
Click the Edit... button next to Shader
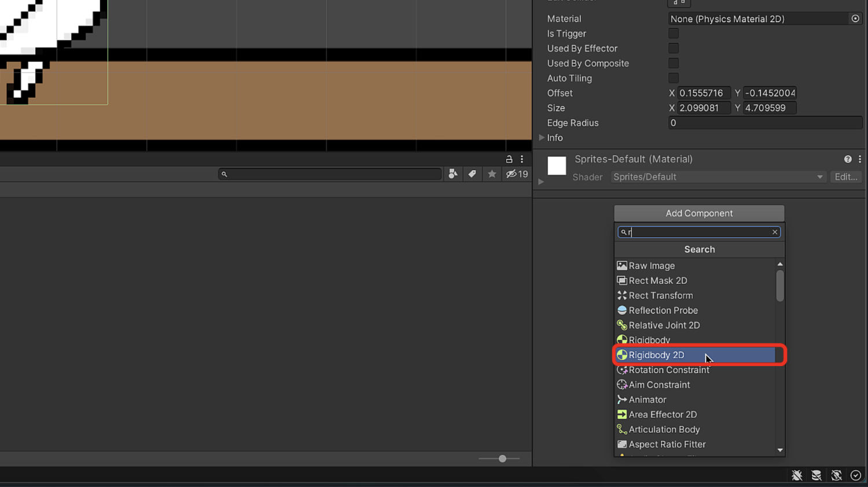846,177
